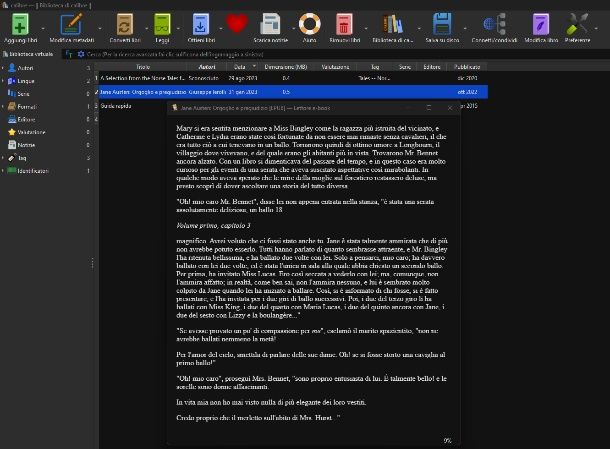
Task: Click the Volume primo, capitolo 3 heading
Action: pos(213,225)
